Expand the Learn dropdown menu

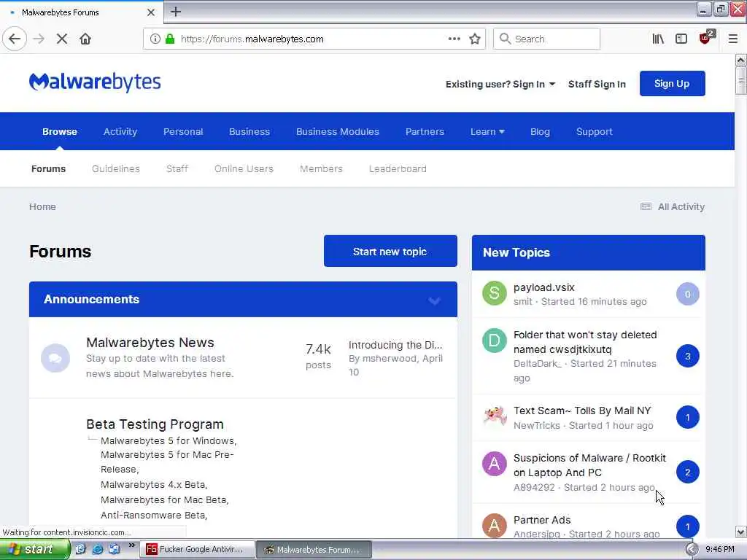click(x=487, y=132)
